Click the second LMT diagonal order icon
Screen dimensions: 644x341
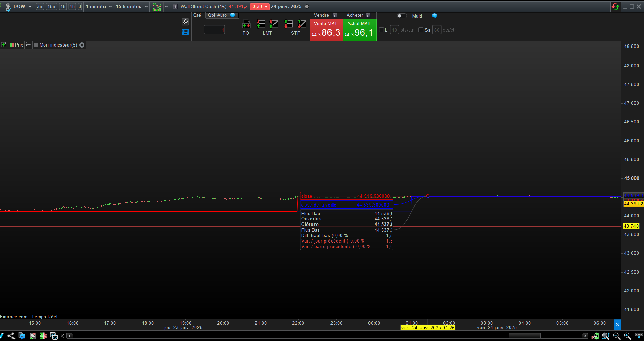point(274,24)
